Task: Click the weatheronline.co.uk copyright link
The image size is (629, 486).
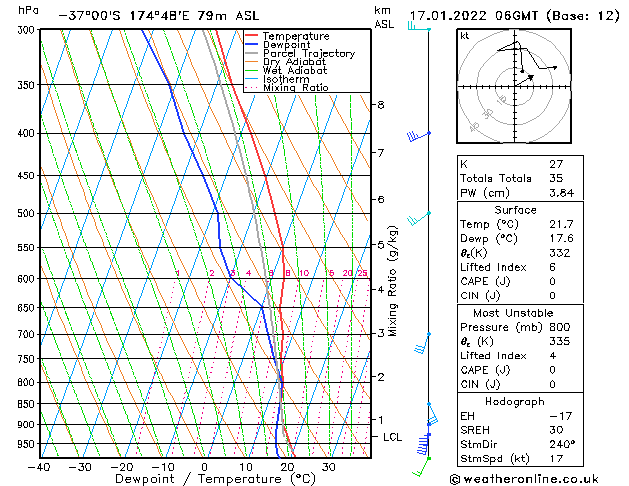Action: click(524, 479)
